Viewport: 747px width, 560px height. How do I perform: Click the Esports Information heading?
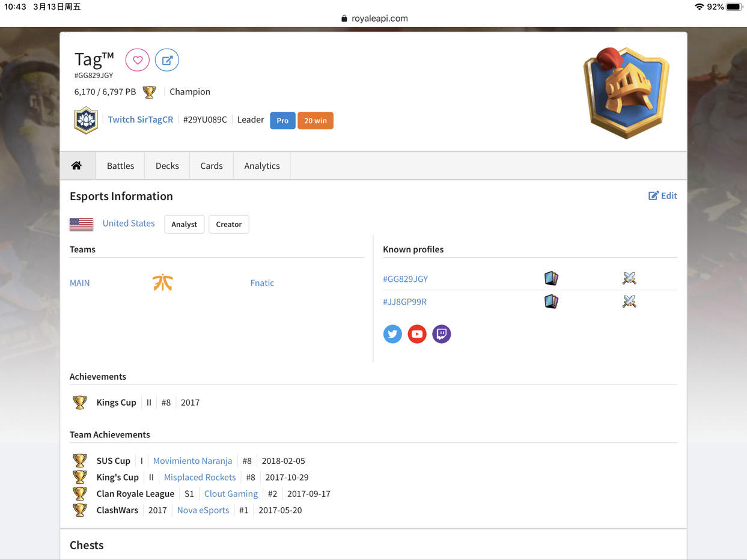coord(121,196)
